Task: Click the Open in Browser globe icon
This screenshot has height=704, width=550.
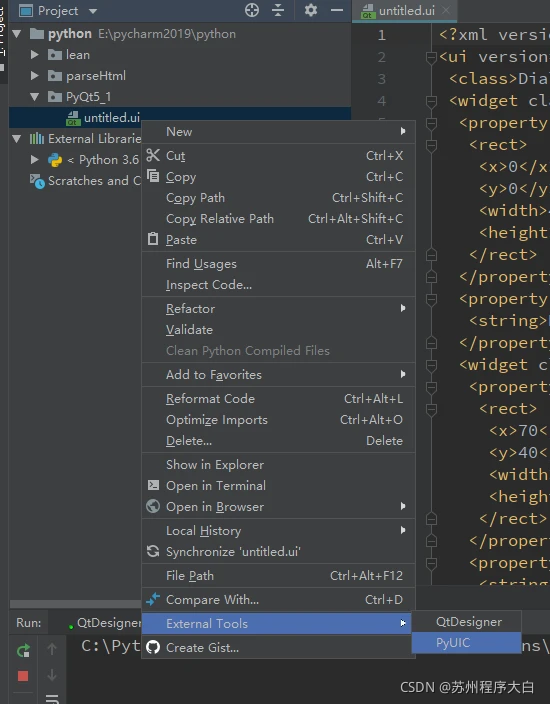Action: point(153,506)
